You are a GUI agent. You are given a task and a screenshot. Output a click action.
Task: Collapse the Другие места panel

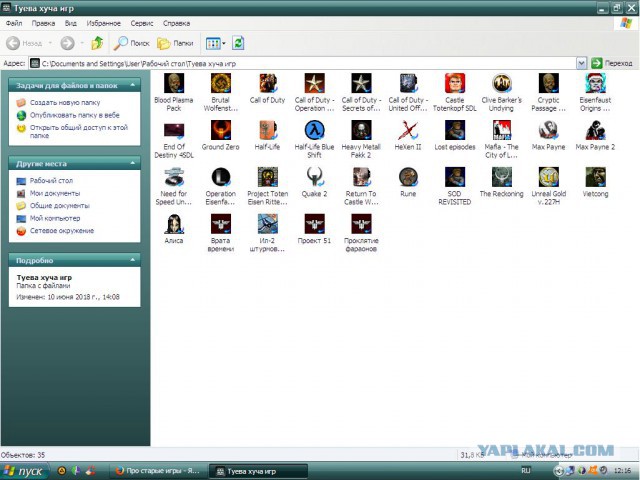(133, 163)
